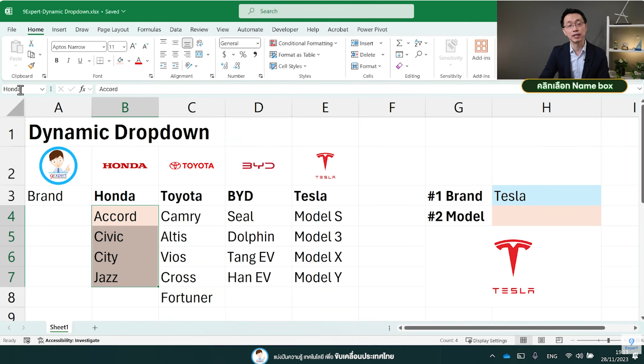Screen dimensions: 644x364
Task: Switch to the Insert tab
Action: click(x=59, y=29)
